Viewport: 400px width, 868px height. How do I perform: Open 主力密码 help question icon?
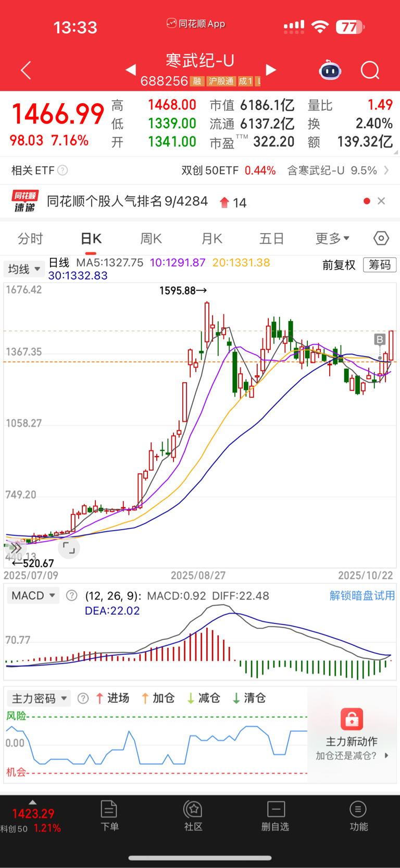click(x=83, y=698)
